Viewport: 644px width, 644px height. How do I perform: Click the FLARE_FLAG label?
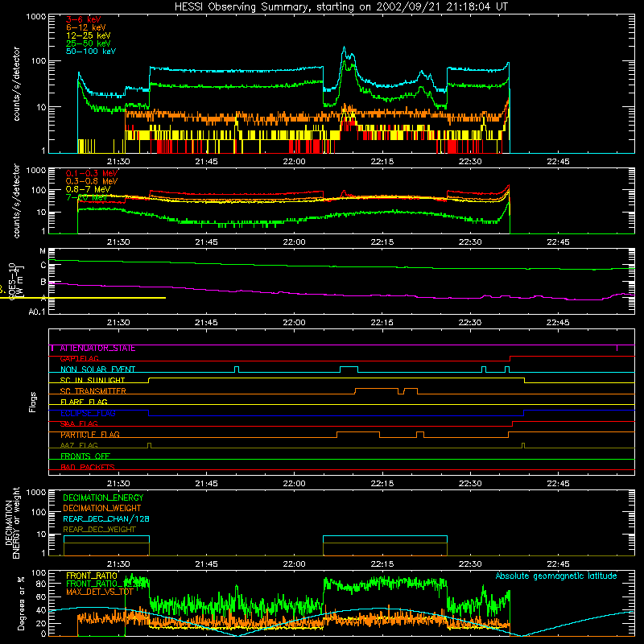84,402
